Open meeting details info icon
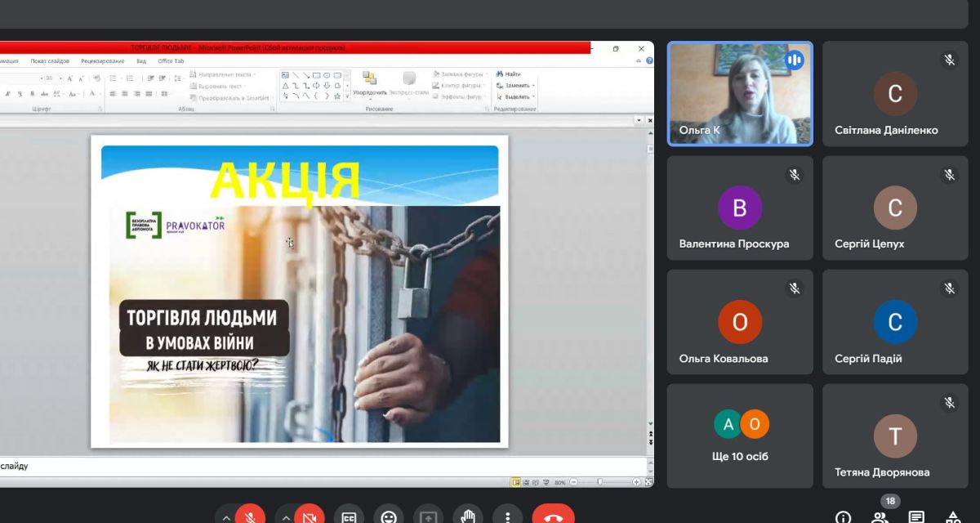 pyautogui.click(x=843, y=517)
